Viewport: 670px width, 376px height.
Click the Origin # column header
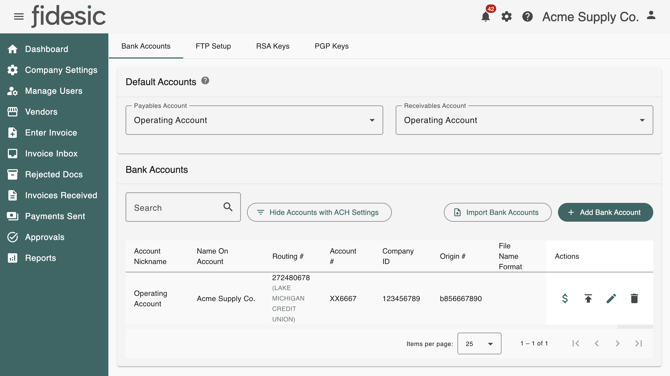pyautogui.click(x=453, y=256)
